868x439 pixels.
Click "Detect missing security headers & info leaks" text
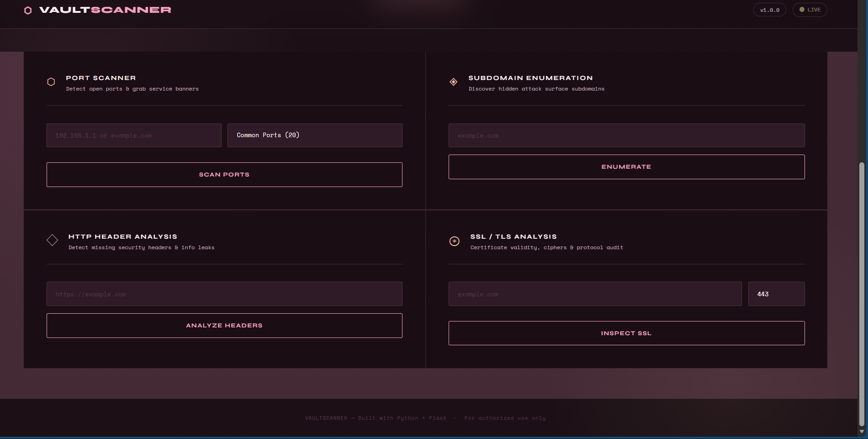click(142, 248)
